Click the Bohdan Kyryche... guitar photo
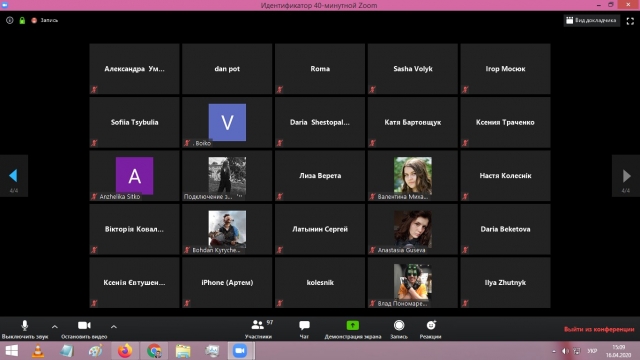The height and width of the screenshot is (360, 640). click(x=227, y=229)
